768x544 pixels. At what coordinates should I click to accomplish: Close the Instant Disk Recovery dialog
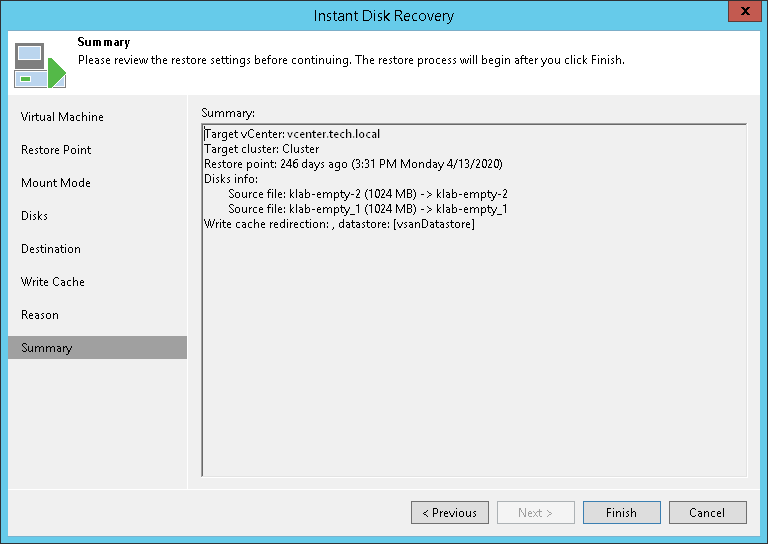pyautogui.click(x=740, y=14)
